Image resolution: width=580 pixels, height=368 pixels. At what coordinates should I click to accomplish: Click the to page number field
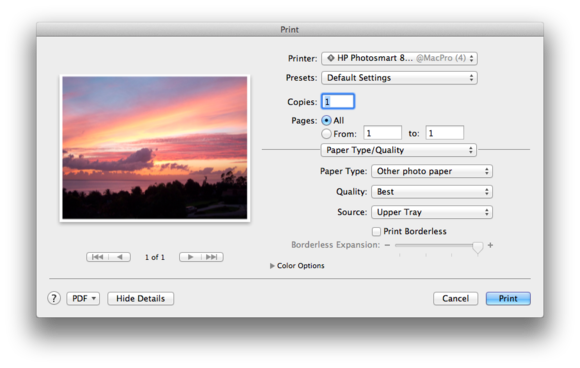point(445,133)
